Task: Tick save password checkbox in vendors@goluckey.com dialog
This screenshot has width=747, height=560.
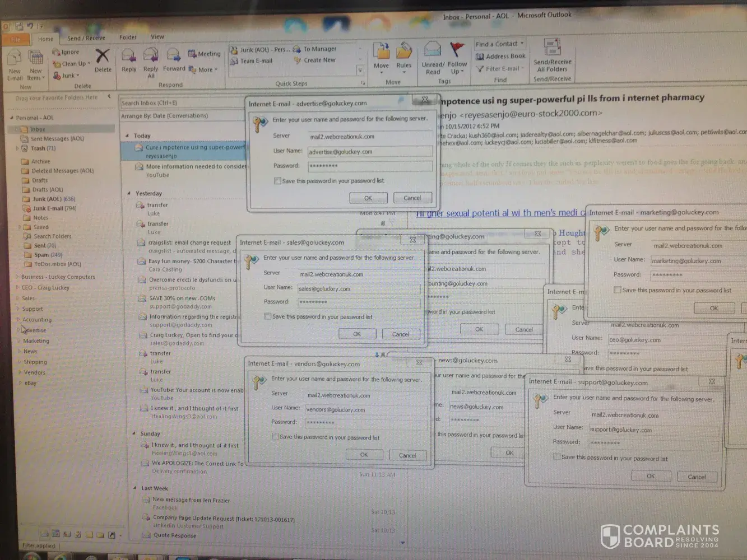Action: click(275, 437)
